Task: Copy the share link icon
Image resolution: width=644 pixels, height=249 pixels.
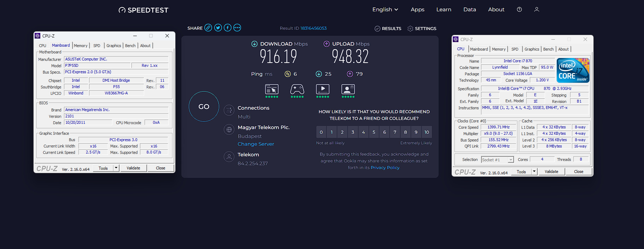Action: coord(208,28)
